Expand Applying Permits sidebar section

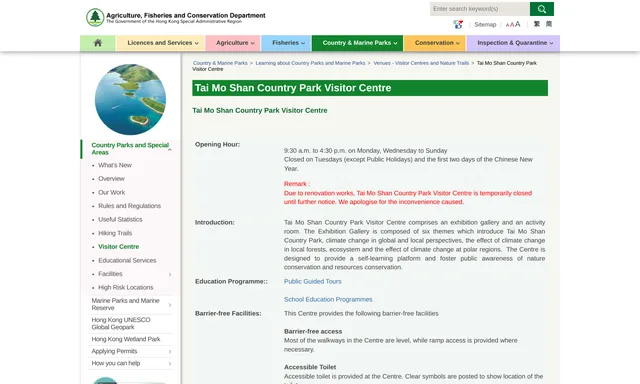(170, 352)
